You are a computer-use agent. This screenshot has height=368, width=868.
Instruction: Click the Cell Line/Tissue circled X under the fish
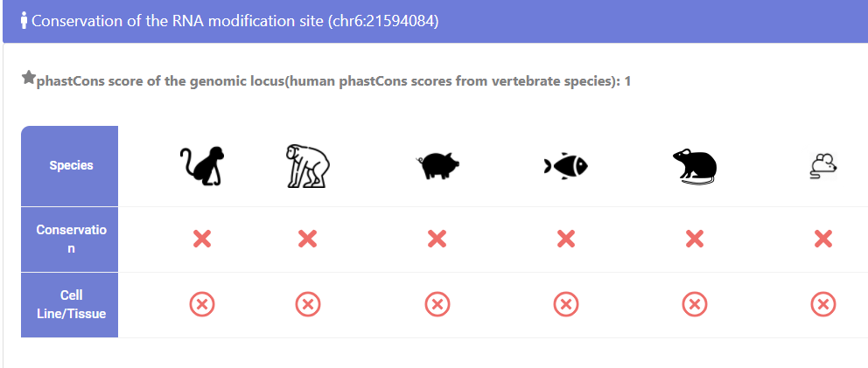(565, 304)
